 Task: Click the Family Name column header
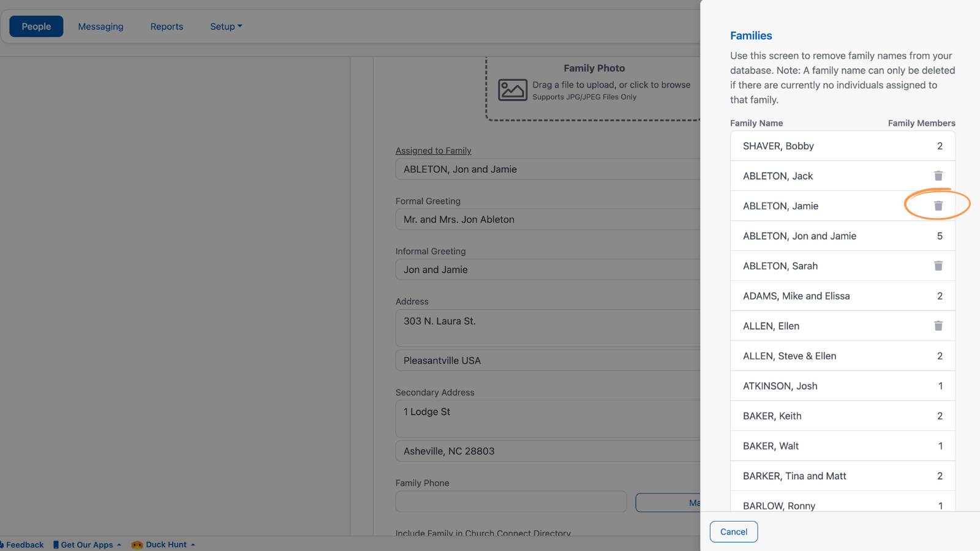tap(756, 123)
